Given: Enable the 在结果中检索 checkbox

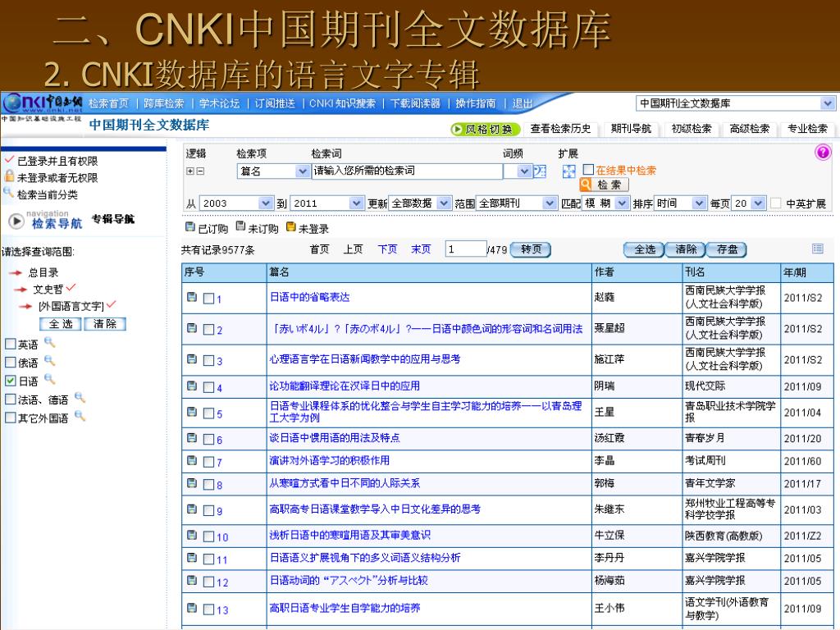Looking at the screenshot, I should (x=588, y=170).
